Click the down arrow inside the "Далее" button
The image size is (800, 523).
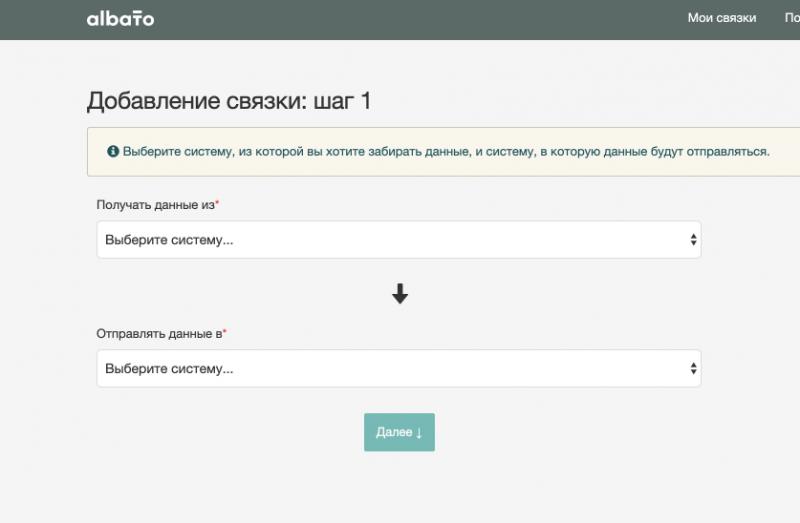click(x=419, y=433)
